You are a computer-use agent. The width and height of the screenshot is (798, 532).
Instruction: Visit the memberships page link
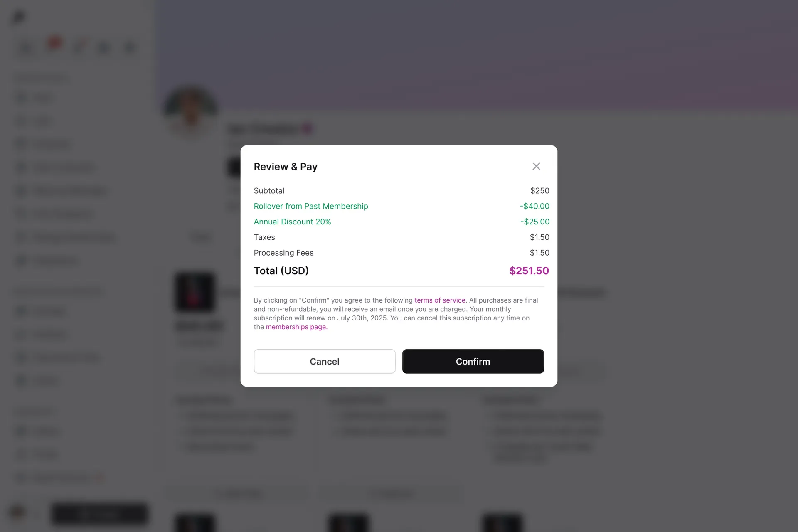tap(296, 327)
